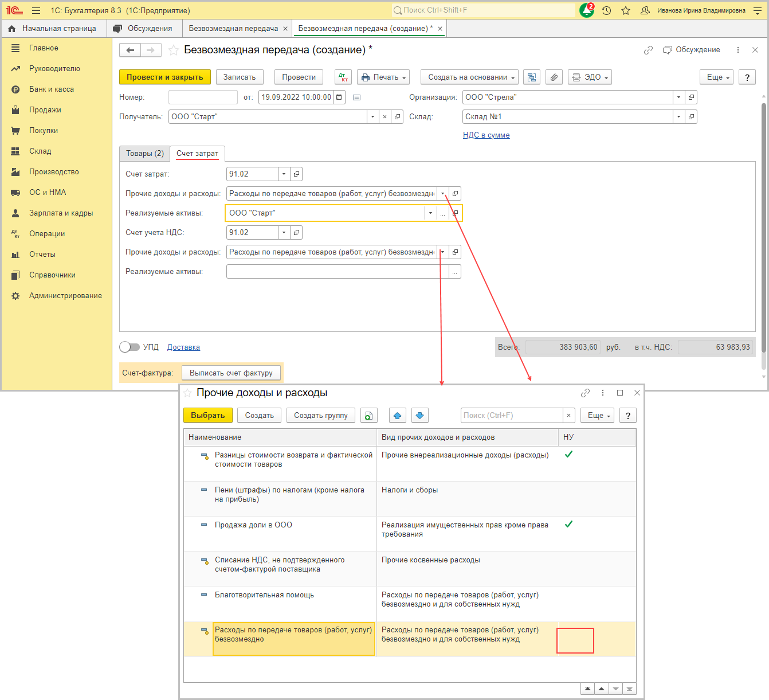The image size is (769, 700).
Task: Expand Склад dropdown list
Action: coord(679,117)
